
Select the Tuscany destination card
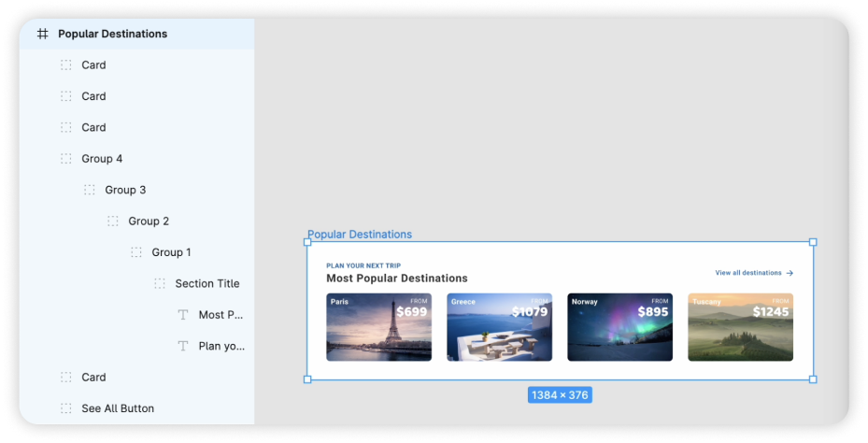coord(741,327)
